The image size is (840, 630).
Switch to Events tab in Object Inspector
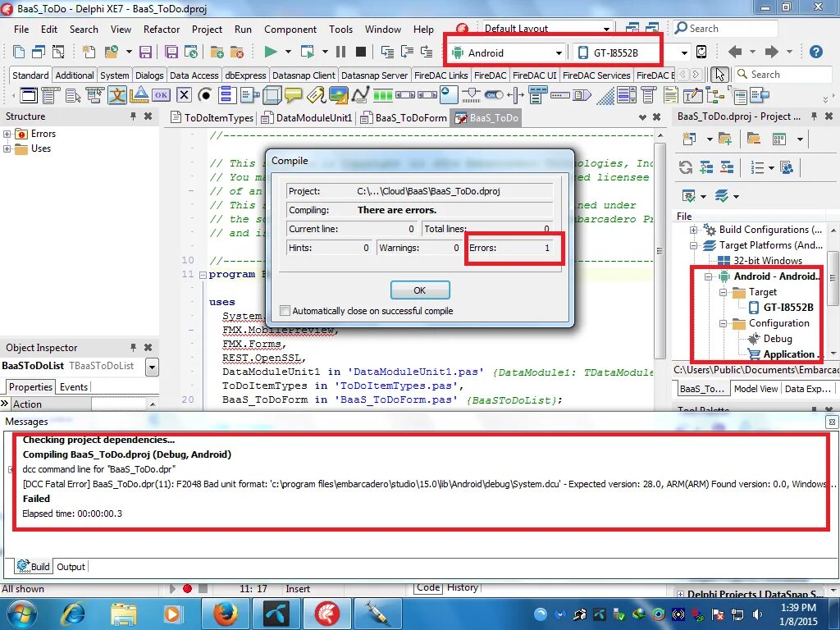(x=73, y=387)
